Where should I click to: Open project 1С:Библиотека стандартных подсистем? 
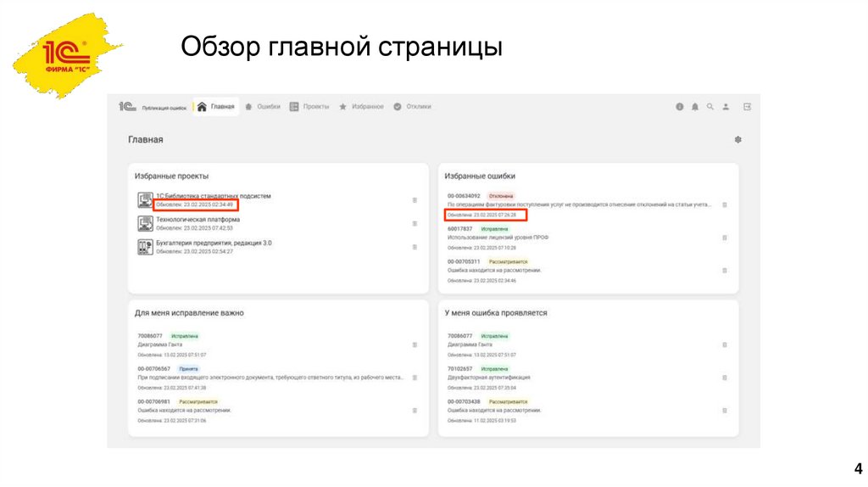click(213, 196)
